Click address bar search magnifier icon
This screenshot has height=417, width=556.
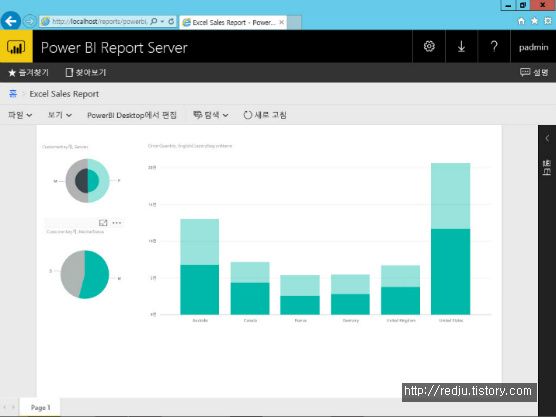[x=154, y=21]
